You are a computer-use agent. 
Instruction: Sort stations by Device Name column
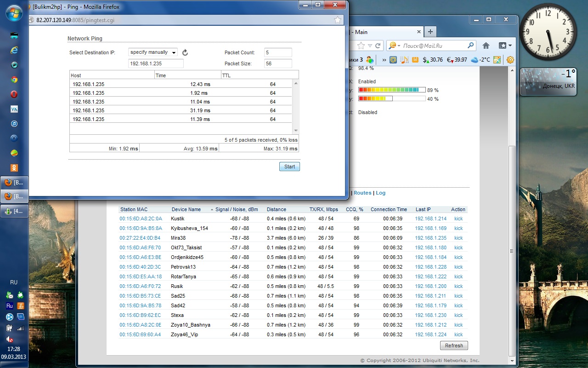coord(186,209)
